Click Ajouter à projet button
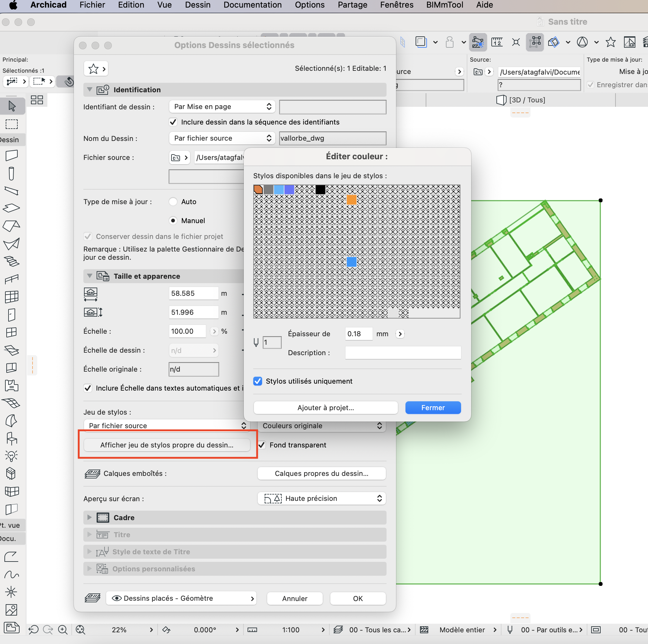Screen dimensions: 648x644 tap(326, 408)
